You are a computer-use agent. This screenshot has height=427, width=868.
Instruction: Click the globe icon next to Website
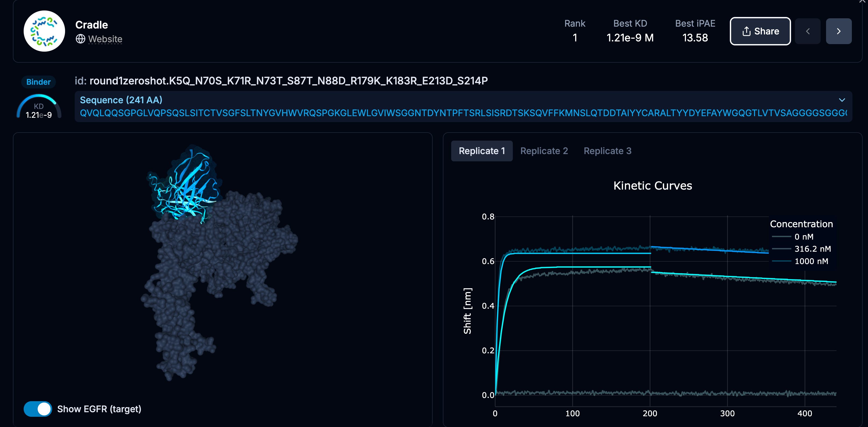(80, 39)
